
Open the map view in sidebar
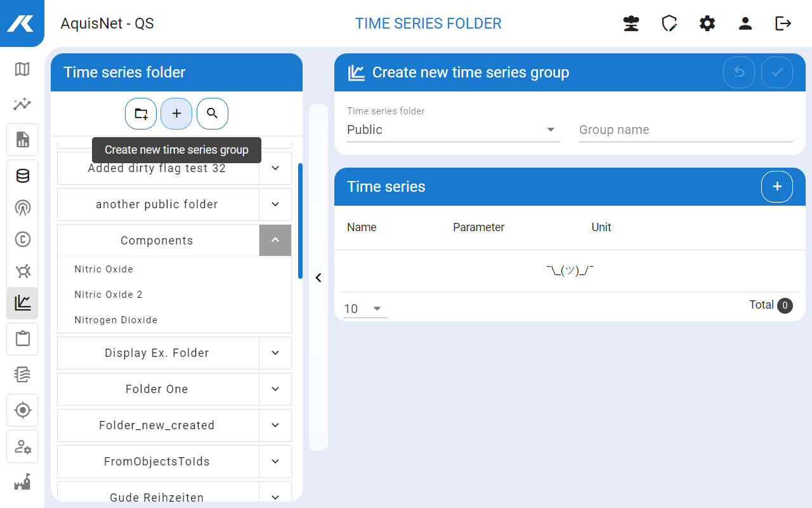click(x=22, y=69)
